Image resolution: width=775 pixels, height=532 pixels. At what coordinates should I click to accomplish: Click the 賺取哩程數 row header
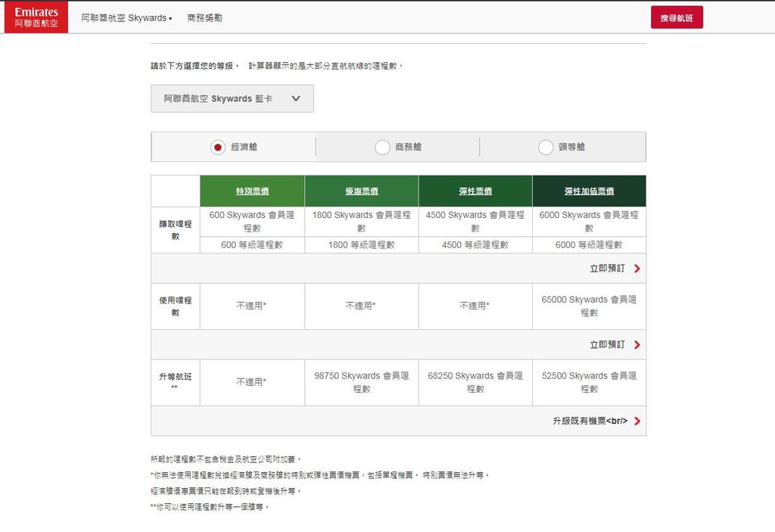(x=176, y=230)
